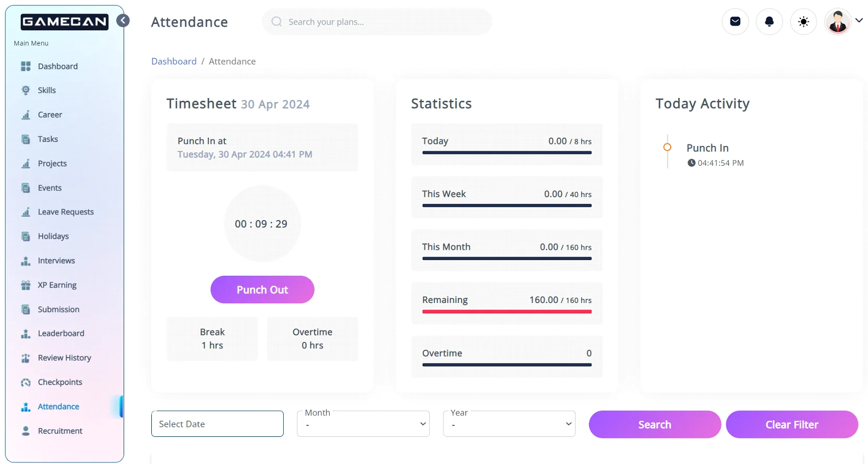This screenshot has width=868, height=464.
Task: Click the Leave Requests icon
Action: click(26, 212)
